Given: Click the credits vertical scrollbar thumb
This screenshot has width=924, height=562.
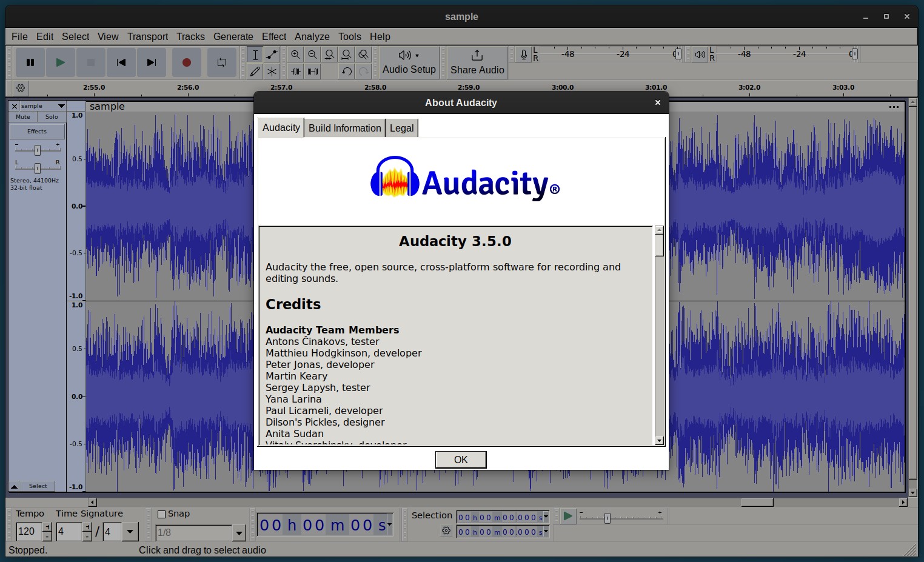Looking at the screenshot, I should tap(659, 245).
